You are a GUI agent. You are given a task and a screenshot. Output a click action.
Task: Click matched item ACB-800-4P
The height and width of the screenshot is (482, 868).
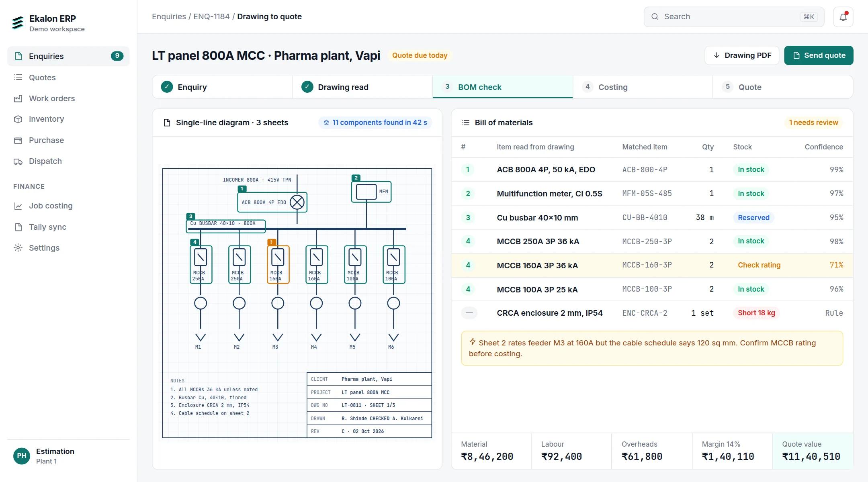(x=645, y=170)
